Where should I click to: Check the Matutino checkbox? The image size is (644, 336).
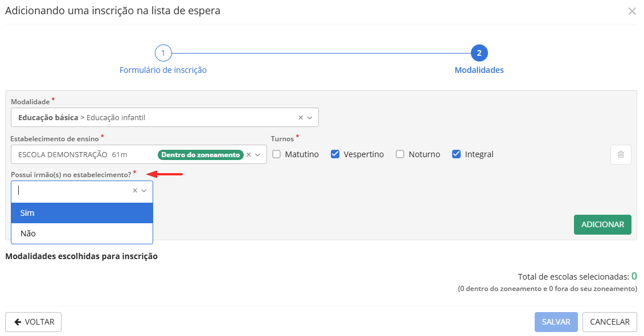pyautogui.click(x=277, y=154)
